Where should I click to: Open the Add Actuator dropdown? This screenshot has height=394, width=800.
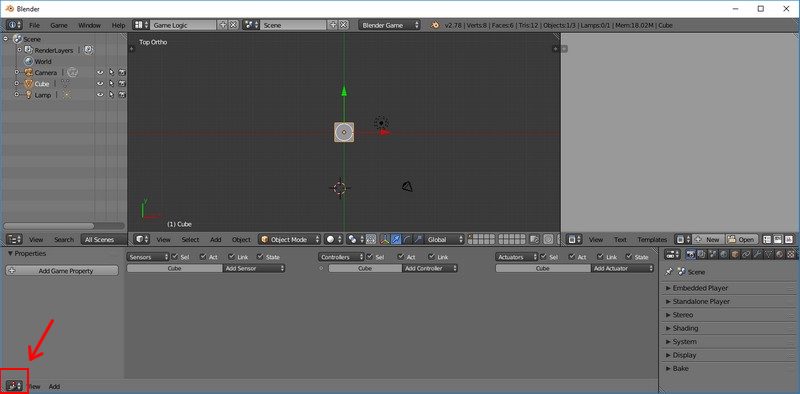coord(622,268)
